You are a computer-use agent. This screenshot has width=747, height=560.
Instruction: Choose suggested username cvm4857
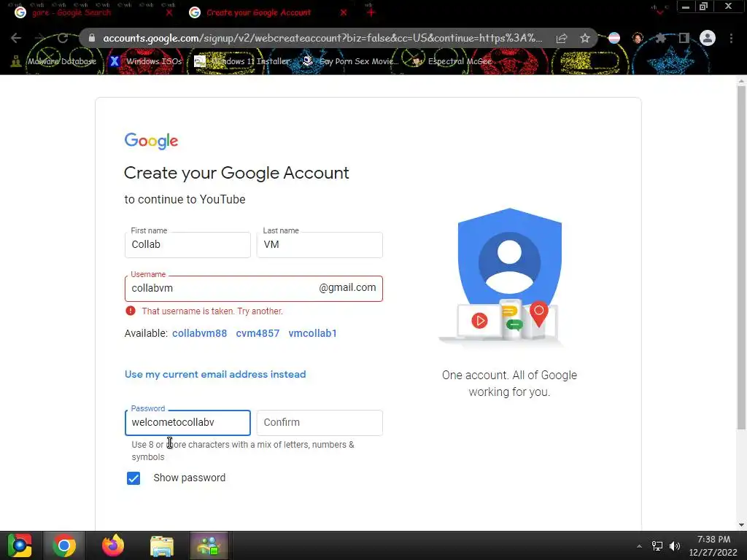[x=258, y=333]
